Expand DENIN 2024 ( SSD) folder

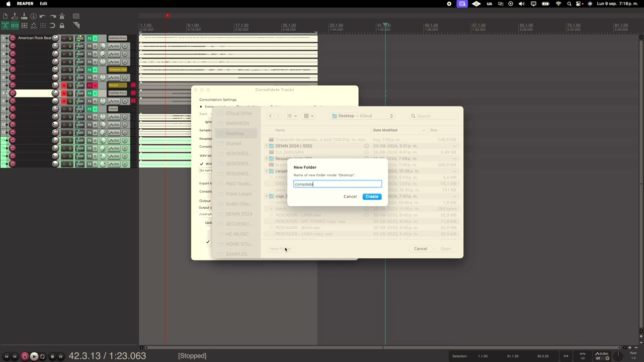click(266, 146)
